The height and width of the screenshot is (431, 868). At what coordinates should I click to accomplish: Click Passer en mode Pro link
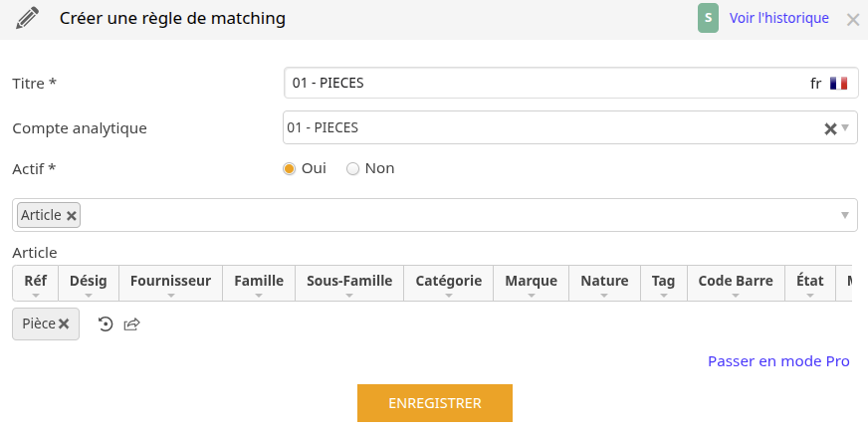click(x=778, y=361)
